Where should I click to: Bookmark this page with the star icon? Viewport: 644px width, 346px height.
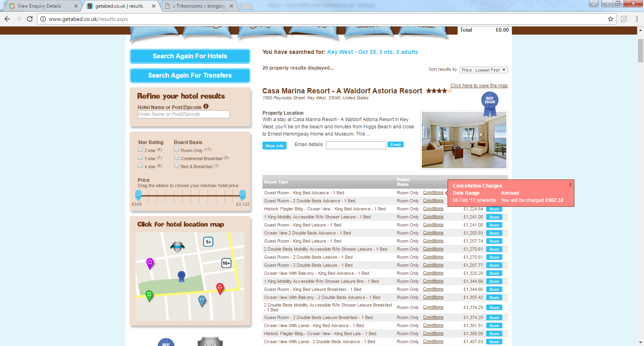point(611,19)
